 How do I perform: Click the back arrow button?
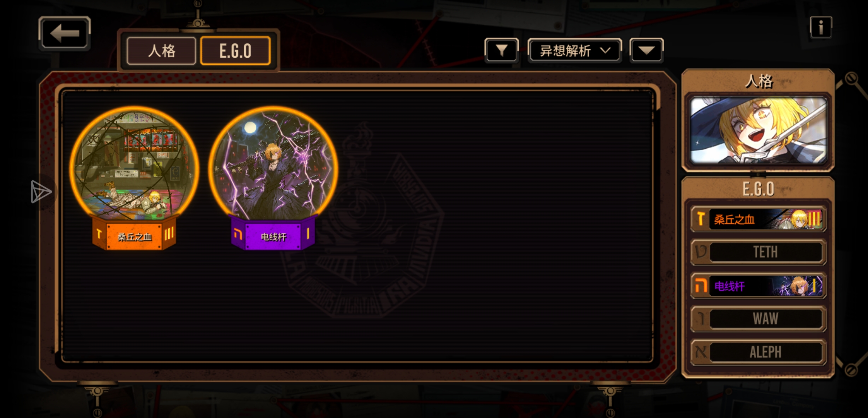coord(65,33)
